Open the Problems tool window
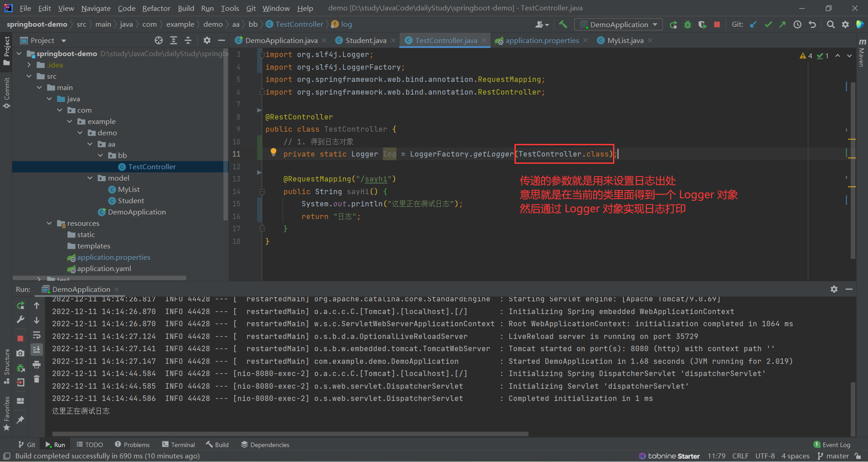 click(132, 445)
